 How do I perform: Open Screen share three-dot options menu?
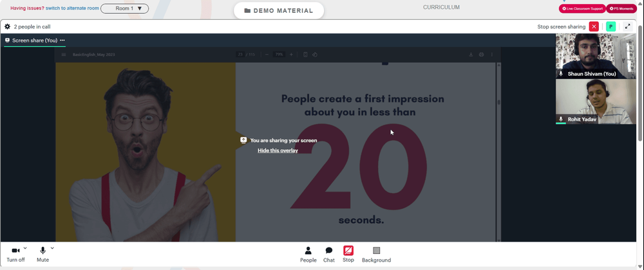pos(62,40)
